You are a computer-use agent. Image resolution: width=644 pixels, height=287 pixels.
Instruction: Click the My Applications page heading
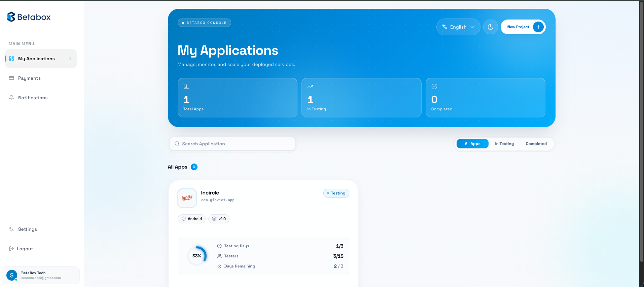228,50
